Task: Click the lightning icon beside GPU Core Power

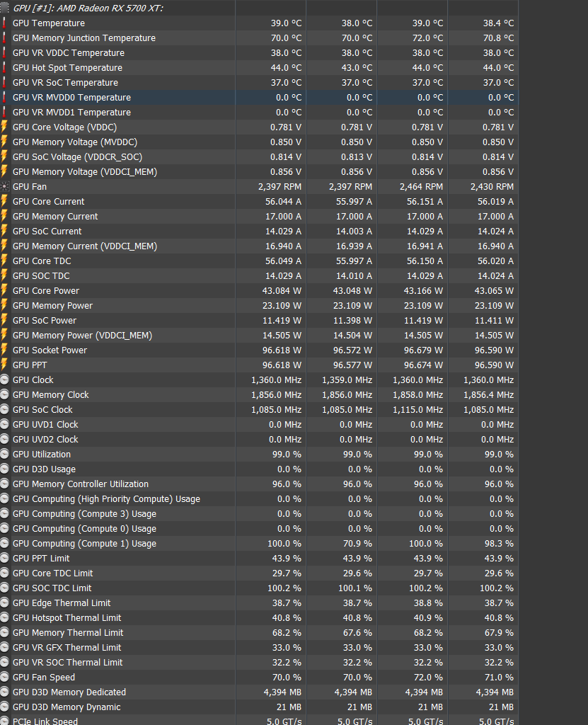Action: coord(4,291)
